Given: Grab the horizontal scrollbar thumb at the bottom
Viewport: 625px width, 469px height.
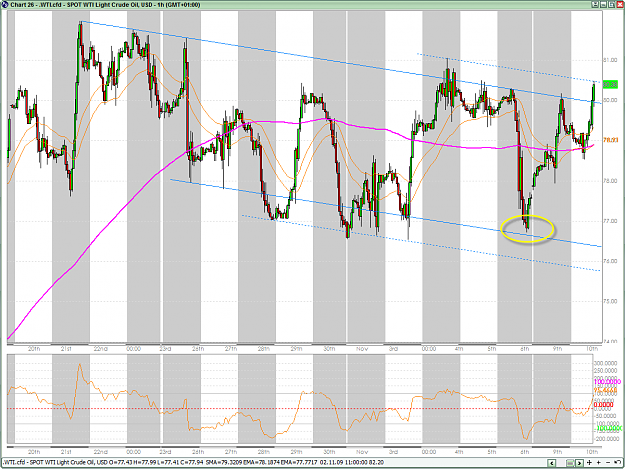Looking at the screenshot, I should 570,463.
